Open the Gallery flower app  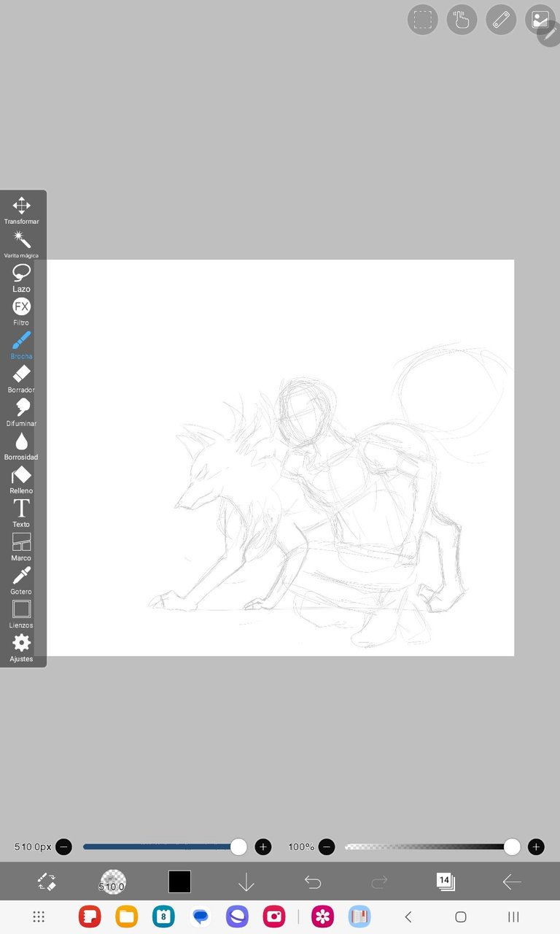click(322, 916)
